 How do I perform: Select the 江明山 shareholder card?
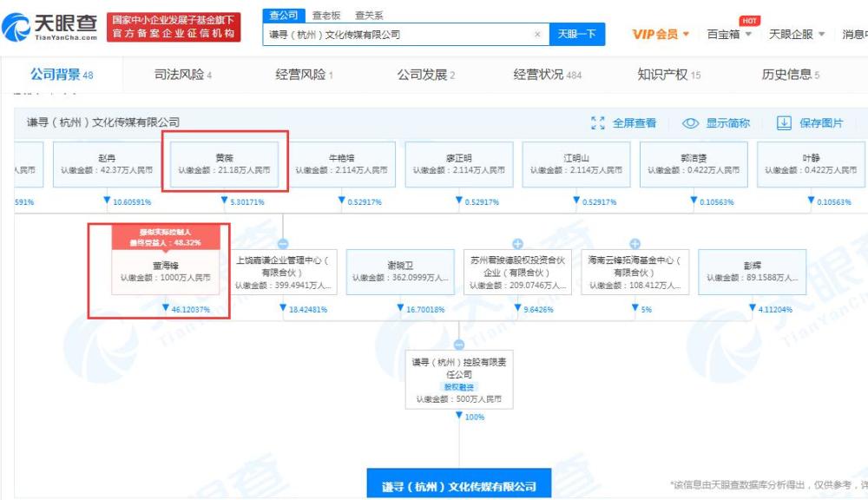576,164
